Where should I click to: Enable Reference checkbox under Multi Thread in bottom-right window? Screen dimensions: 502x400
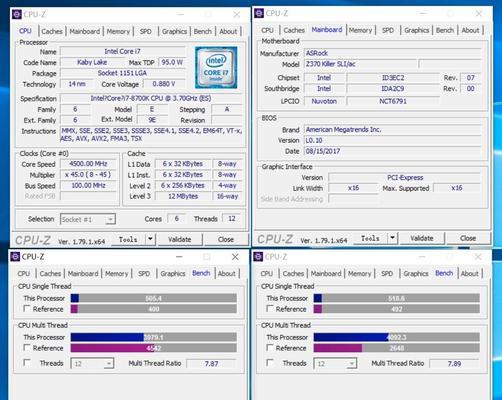click(x=270, y=348)
